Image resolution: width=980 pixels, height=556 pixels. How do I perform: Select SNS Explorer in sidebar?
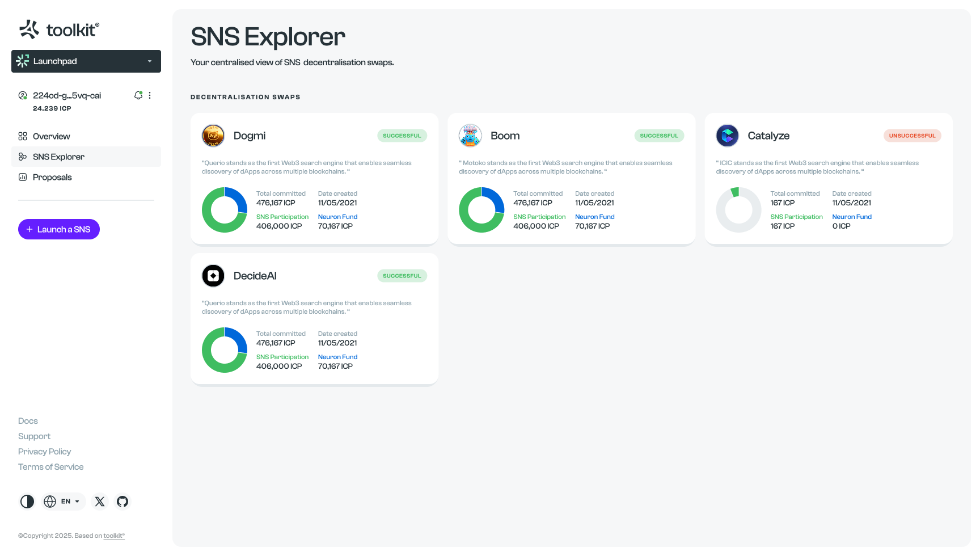tap(86, 157)
